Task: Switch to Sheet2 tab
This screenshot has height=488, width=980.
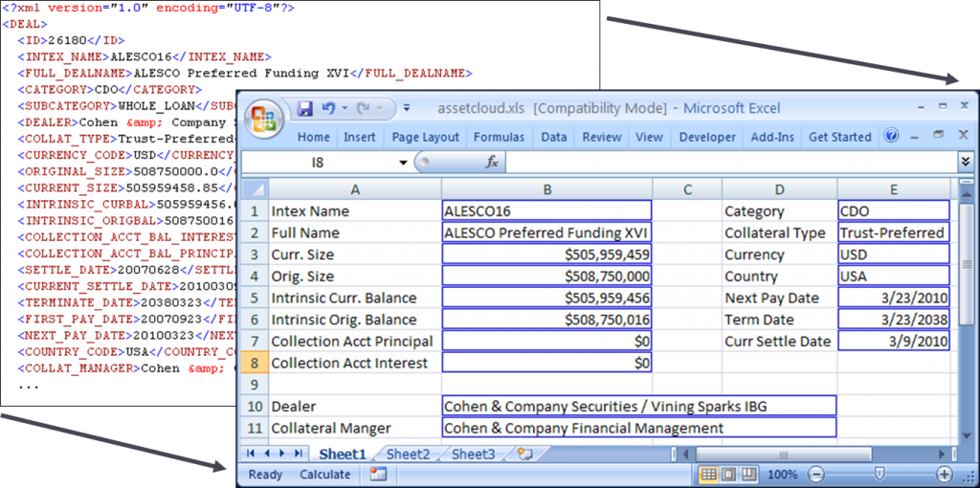Action: click(x=408, y=454)
